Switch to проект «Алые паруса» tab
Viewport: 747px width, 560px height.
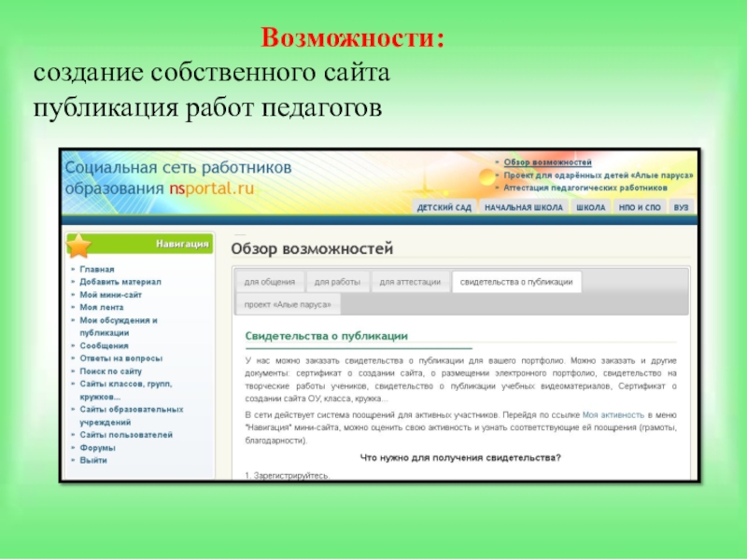click(x=288, y=304)
